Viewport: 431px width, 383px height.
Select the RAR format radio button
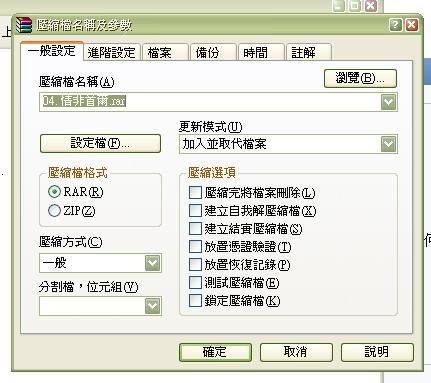[x=54, y=192]
